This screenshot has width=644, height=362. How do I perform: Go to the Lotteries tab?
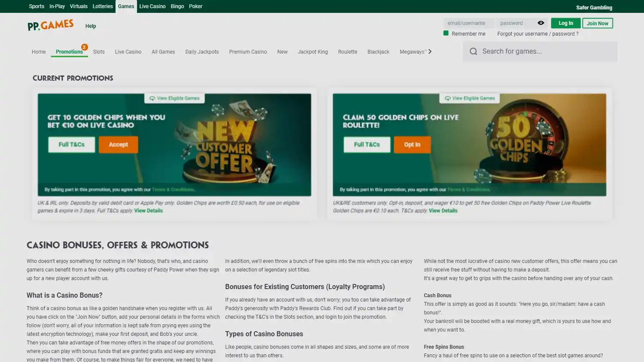point(103,6)
